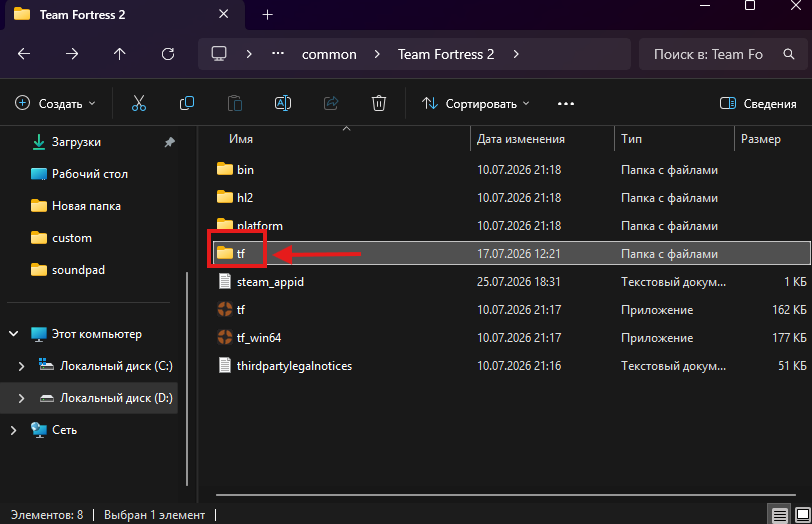Open the toolbar more options ellipsis
The height and width of the screenshot is (524, 812).
(x=566, y=104)
